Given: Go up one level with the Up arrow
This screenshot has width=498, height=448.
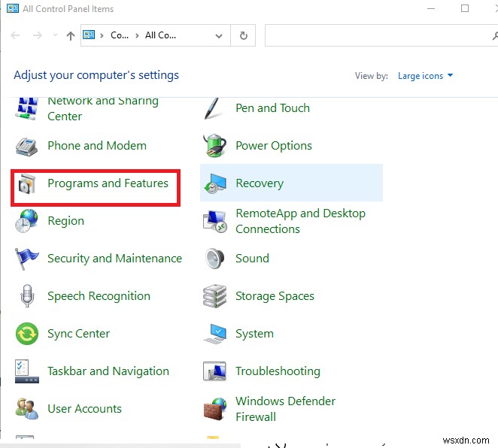Looking at the screenshot, I should (70, 35).
